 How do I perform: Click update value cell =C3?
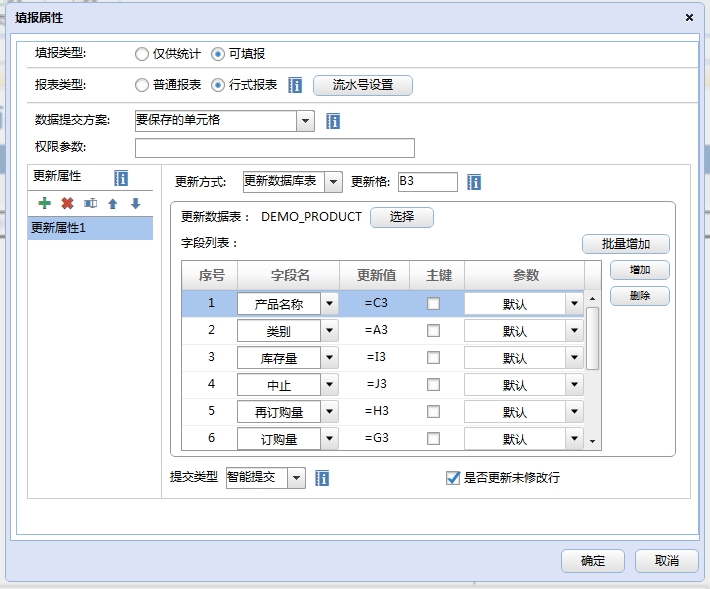click(x=376, y=303)
